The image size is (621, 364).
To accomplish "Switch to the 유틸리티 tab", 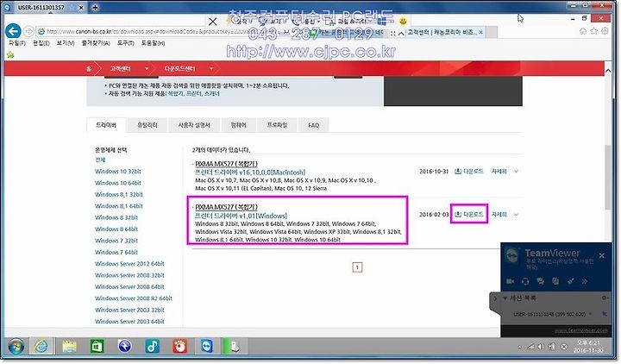I will click(x=147, y=125).
